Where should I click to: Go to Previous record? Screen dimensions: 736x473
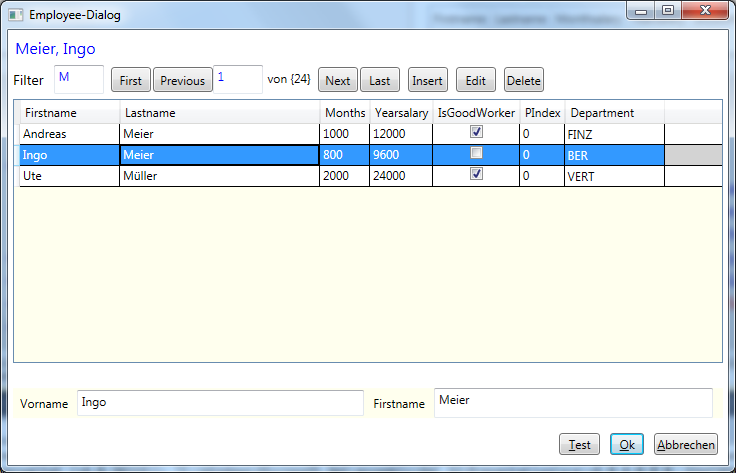(x=182, y=81)
